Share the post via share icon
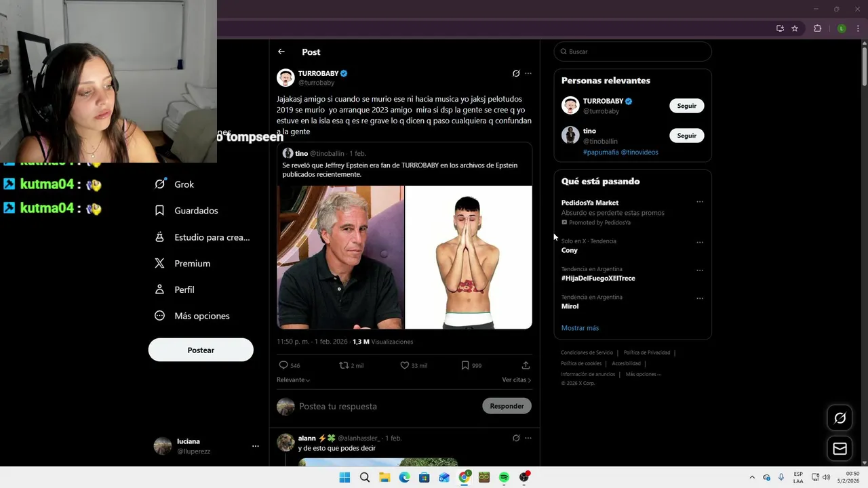Screen dimensions: 868x488 point(526,365)
